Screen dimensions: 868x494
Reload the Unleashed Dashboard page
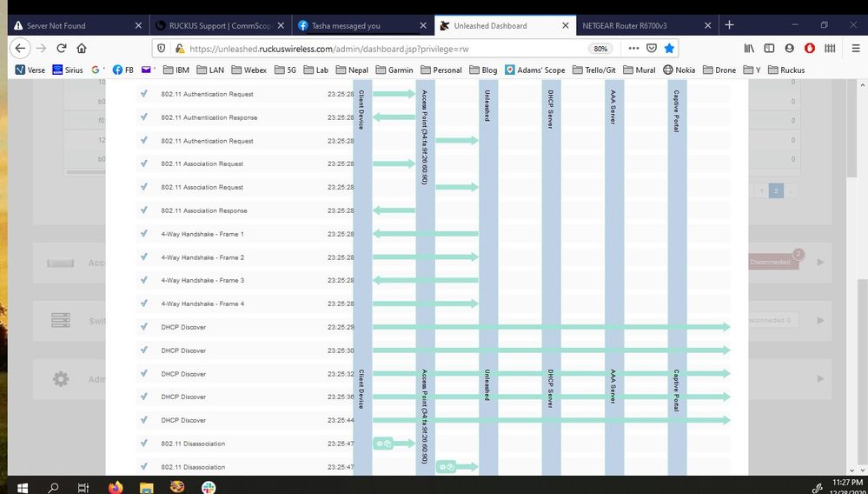(61, 49)
